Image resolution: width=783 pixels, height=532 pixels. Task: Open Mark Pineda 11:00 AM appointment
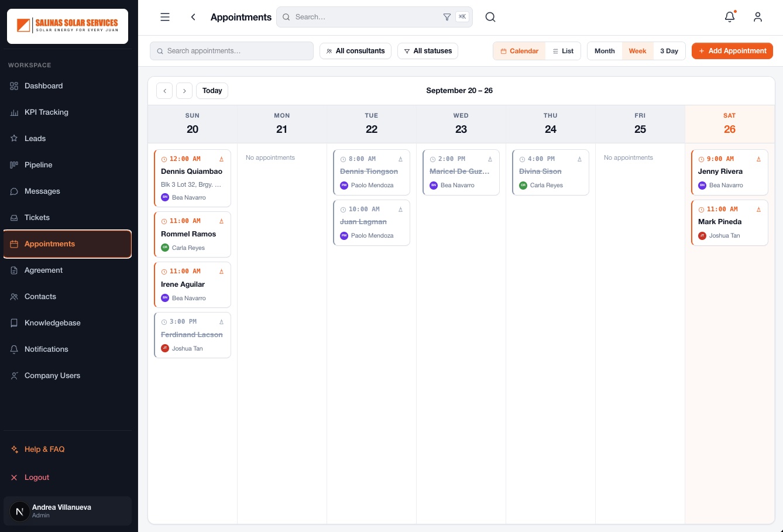[730, 222]
